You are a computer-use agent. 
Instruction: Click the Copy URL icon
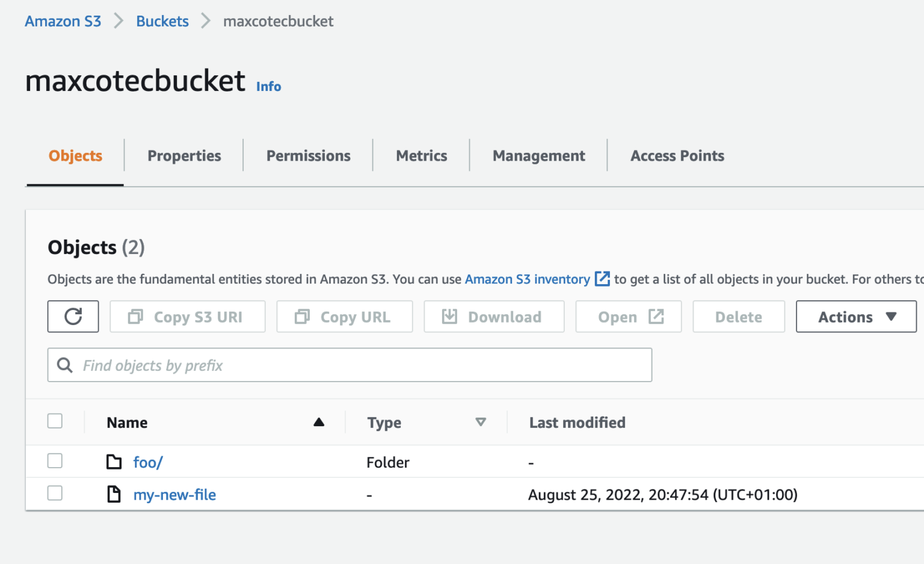tap(302, 317)
